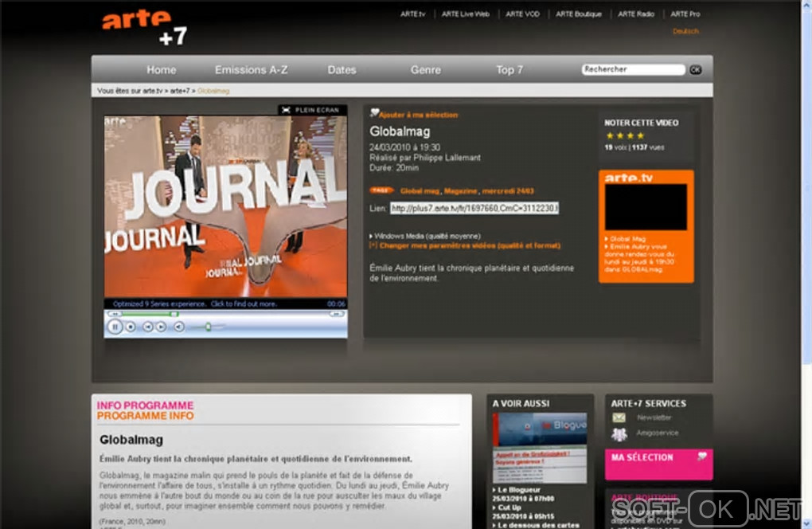
Task: Open the Top 7 menu item
Action: (x=509, y=70)
